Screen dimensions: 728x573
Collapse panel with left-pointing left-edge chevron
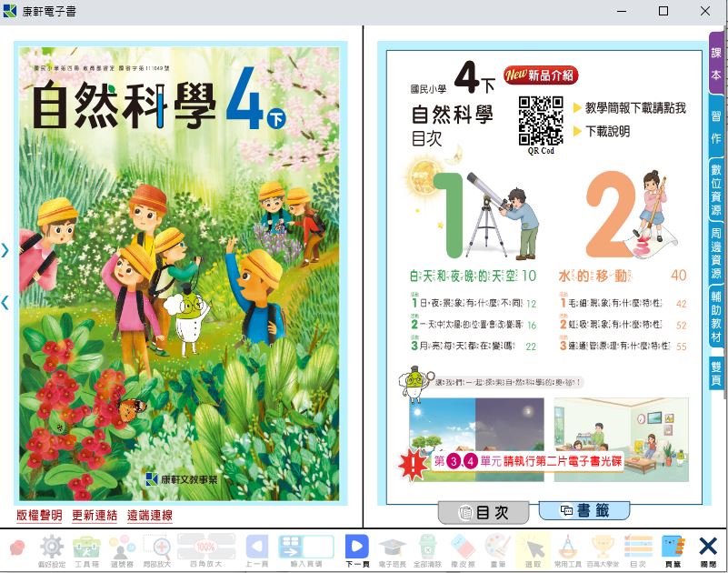pos(5,303)
